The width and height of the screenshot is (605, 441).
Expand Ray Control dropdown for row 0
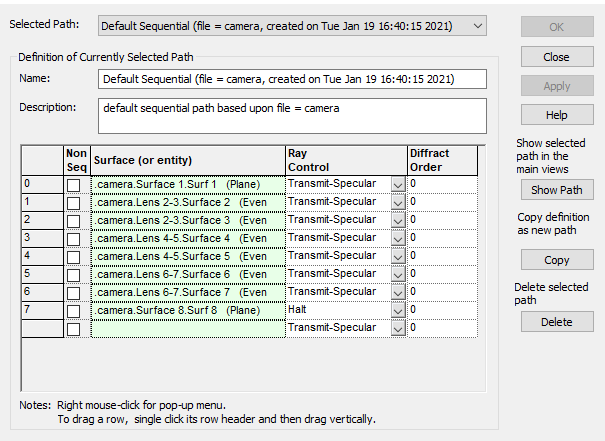[398, 184]
